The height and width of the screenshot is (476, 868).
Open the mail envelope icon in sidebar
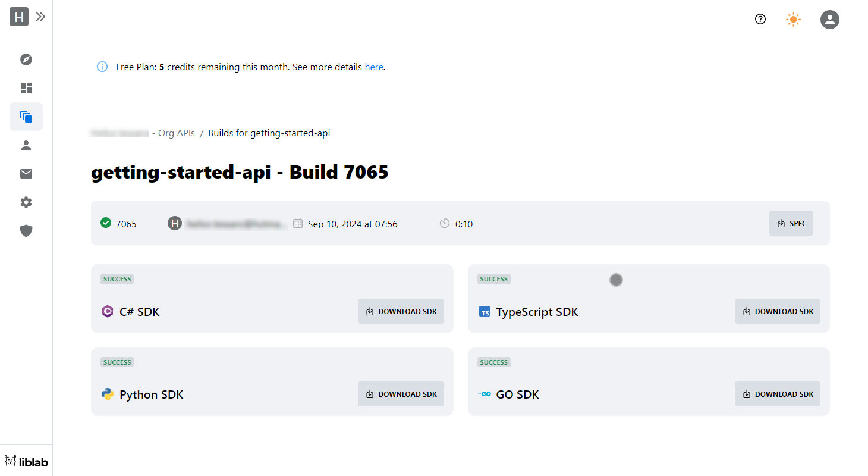[x=26, y=174]
